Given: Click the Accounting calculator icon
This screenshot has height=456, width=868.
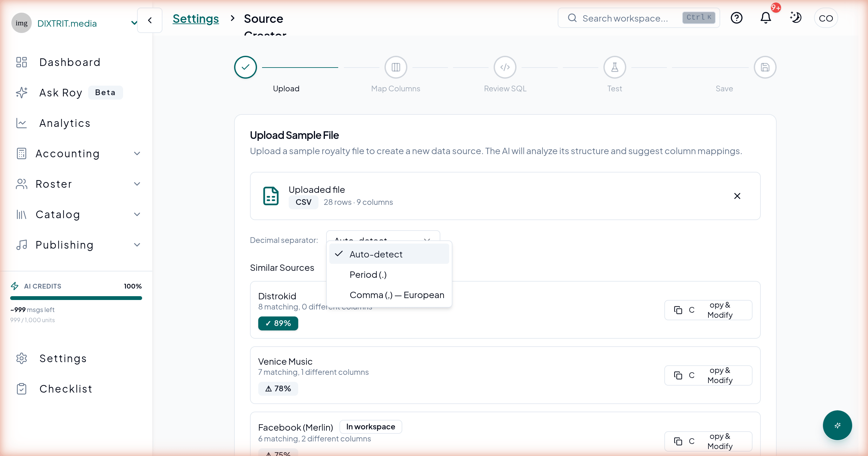Looking at the screenshot, I should (22, 153).
